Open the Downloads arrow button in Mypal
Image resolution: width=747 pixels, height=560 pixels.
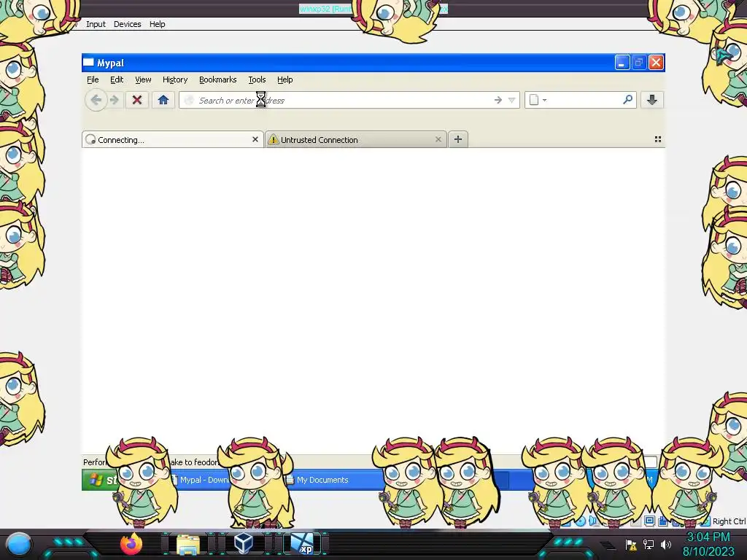652,100
